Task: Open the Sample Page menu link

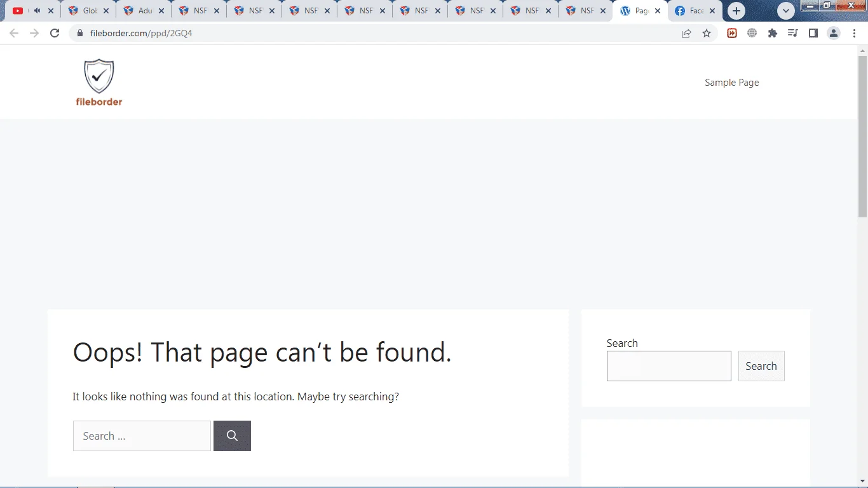Action: [x=732, y=83]
